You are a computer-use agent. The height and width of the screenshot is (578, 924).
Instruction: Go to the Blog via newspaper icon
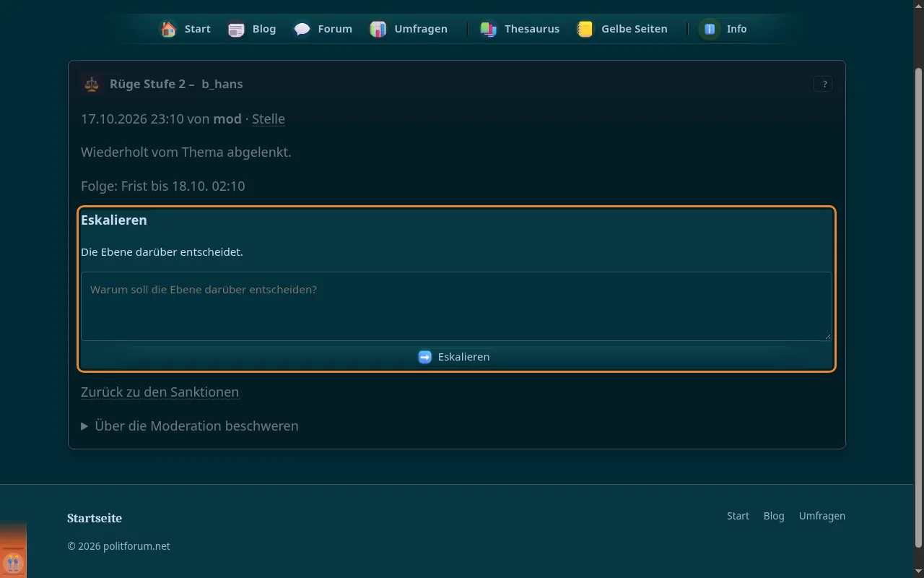click(236, 29)
